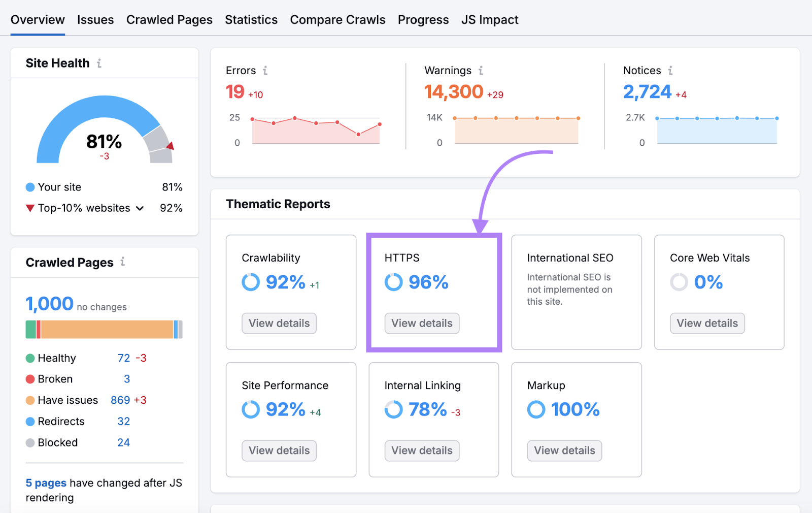Expand the Top-10% websites dropdown
Viewport: 812px width, 513px height.
coord(140,208)
